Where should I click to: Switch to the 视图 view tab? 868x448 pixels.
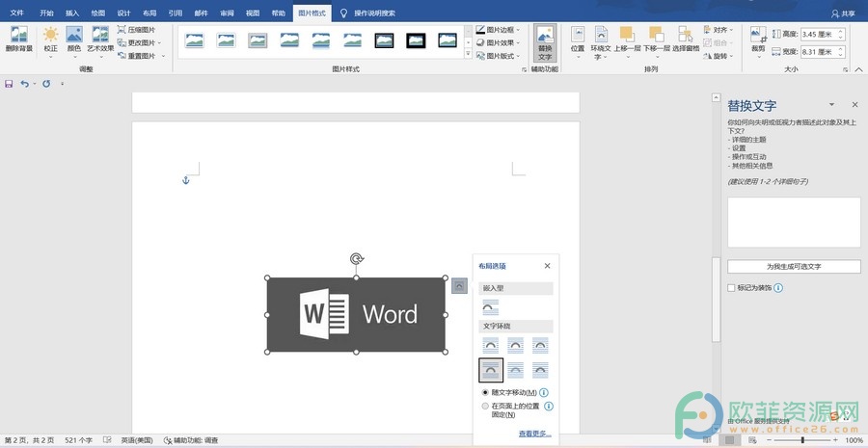point(253,13)
